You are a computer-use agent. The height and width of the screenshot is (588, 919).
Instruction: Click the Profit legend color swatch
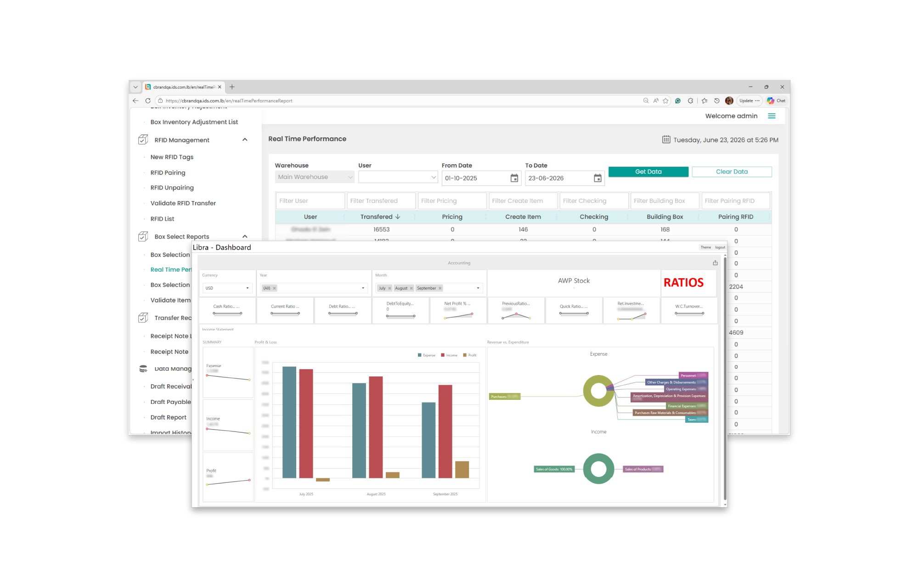(465, 355)
